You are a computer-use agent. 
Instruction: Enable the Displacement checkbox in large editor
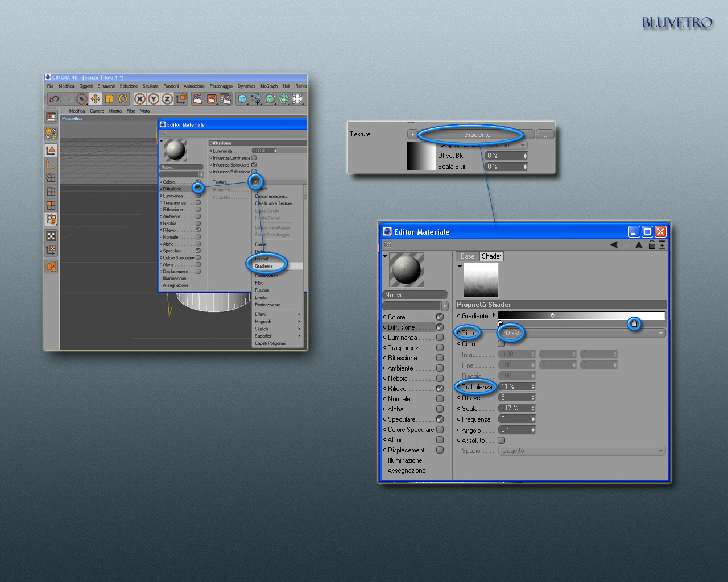(x=440, y=450)
